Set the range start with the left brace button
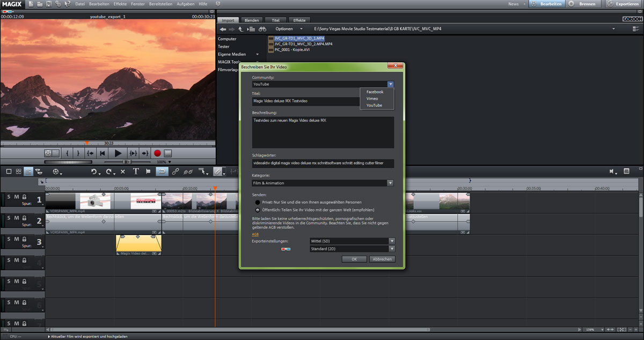644x340 pixels. tap(67, 153)
